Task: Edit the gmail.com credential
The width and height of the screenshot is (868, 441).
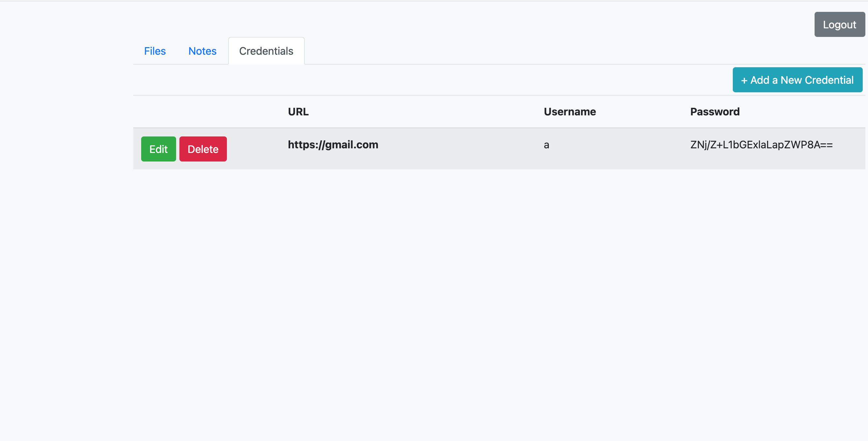Action: pos(158,149)
